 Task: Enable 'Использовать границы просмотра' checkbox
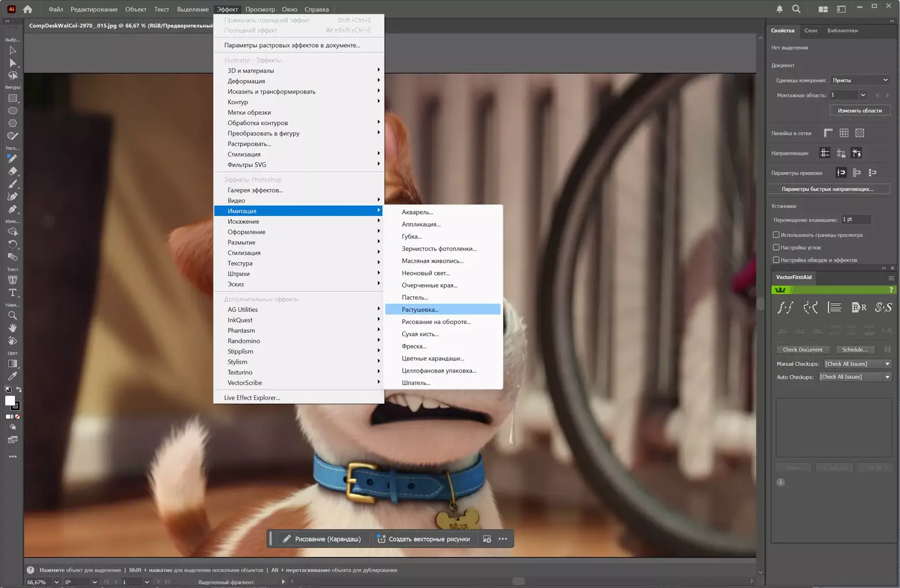click(x=776, y=235)
